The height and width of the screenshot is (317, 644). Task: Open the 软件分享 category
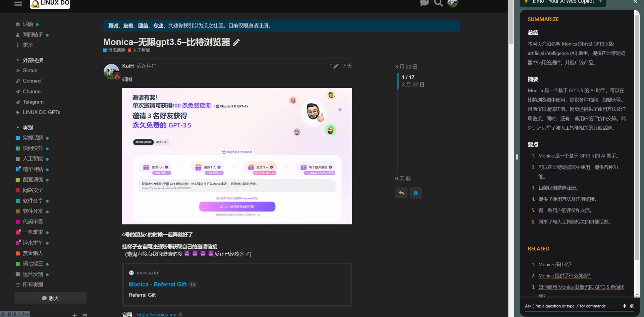pos(32,201)
